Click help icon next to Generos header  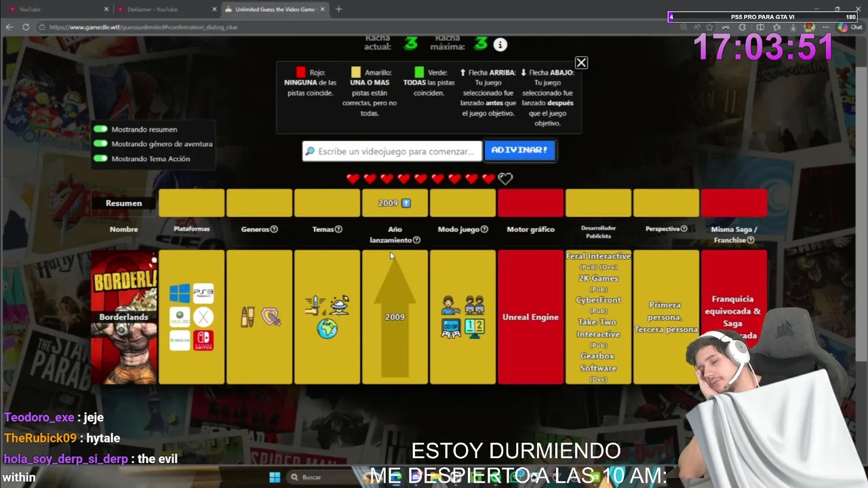[x=274, y=229]
